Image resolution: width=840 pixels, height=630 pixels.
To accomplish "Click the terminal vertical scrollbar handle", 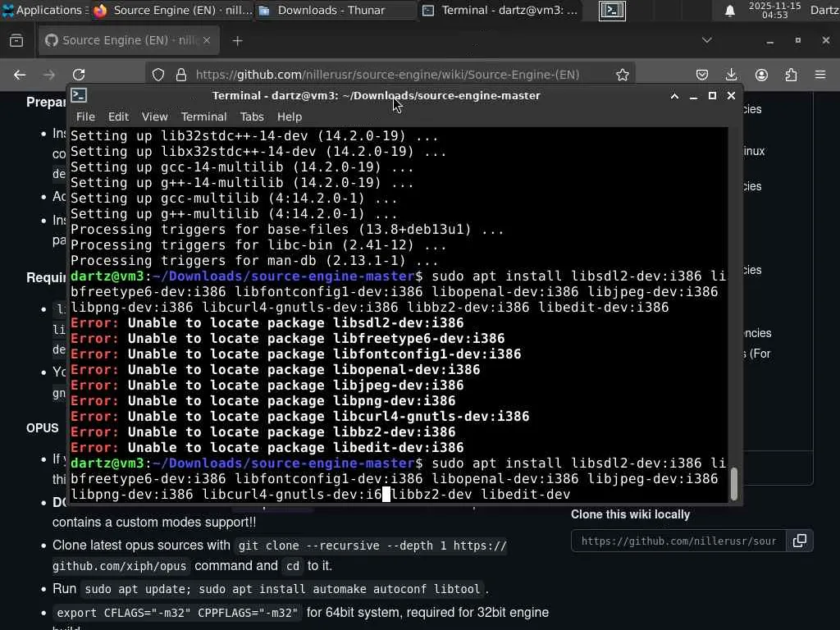I will click(733, 484).
